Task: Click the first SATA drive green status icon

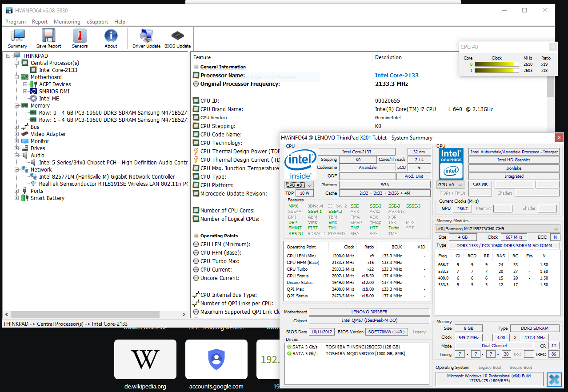Action: tap(289, 347)
